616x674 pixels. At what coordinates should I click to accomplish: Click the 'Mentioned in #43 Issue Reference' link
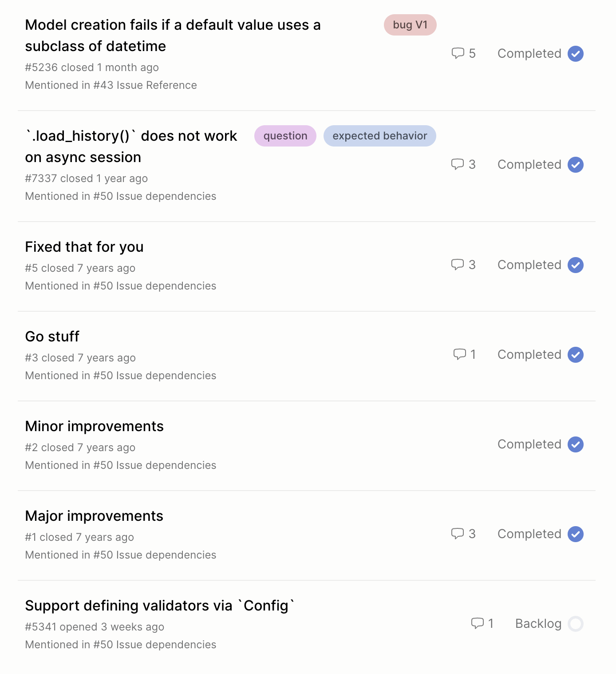pos(111,85)
